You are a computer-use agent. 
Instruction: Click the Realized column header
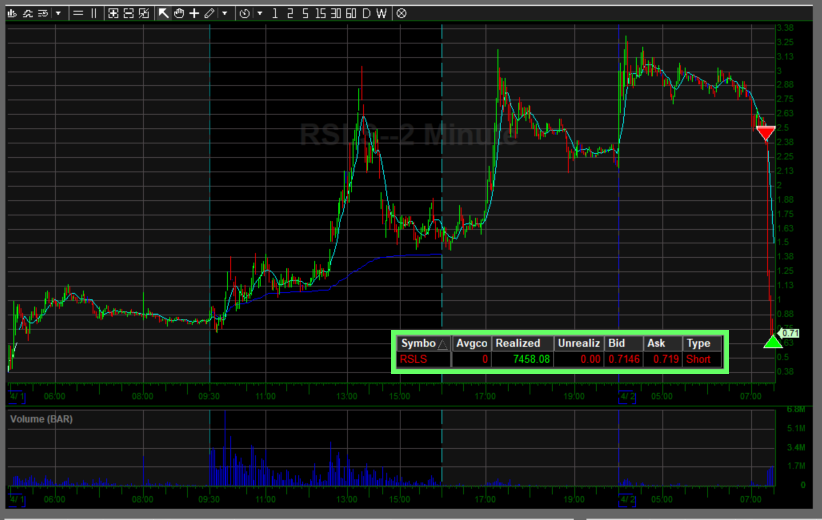click(x=522, y=343)
